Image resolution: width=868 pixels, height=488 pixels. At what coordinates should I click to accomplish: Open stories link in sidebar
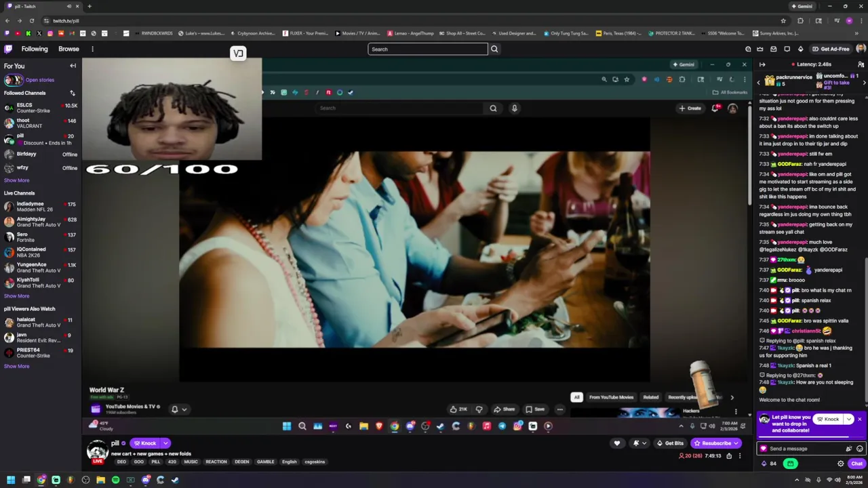click(x=40, y=80)
